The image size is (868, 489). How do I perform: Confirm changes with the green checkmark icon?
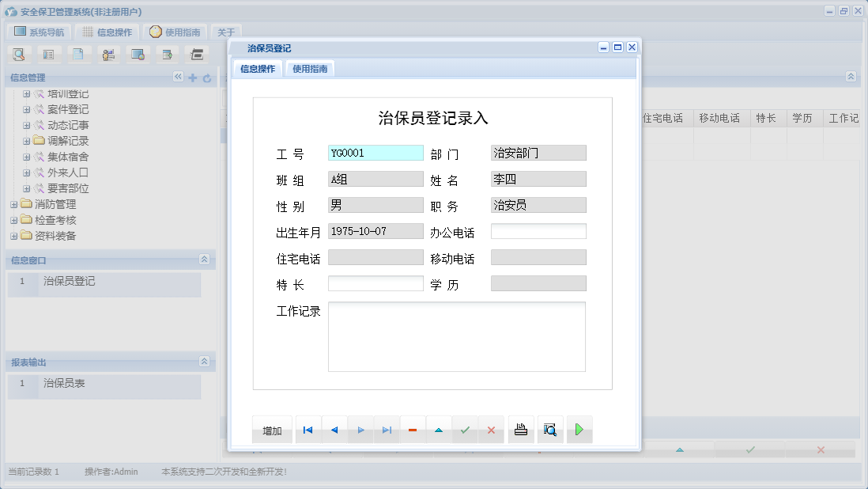click(x=465, y=429)
